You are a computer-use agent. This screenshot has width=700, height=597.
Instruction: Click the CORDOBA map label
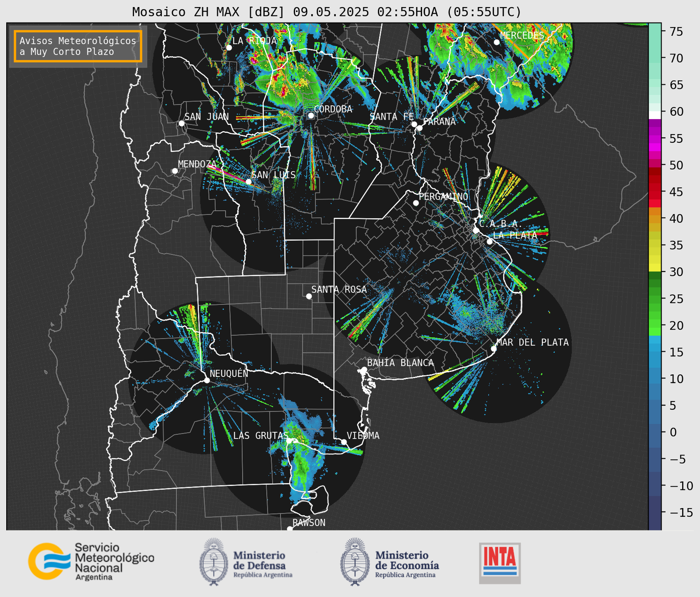click(333, 109)
